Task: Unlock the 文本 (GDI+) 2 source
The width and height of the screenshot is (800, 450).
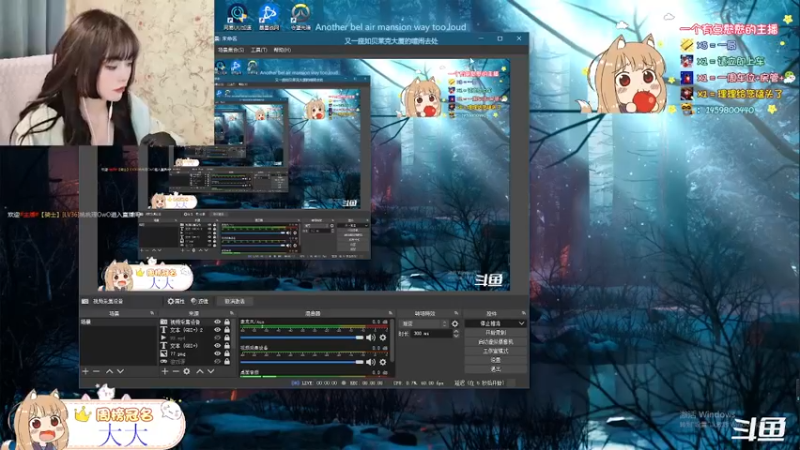Action: click(x=227, y=330)
